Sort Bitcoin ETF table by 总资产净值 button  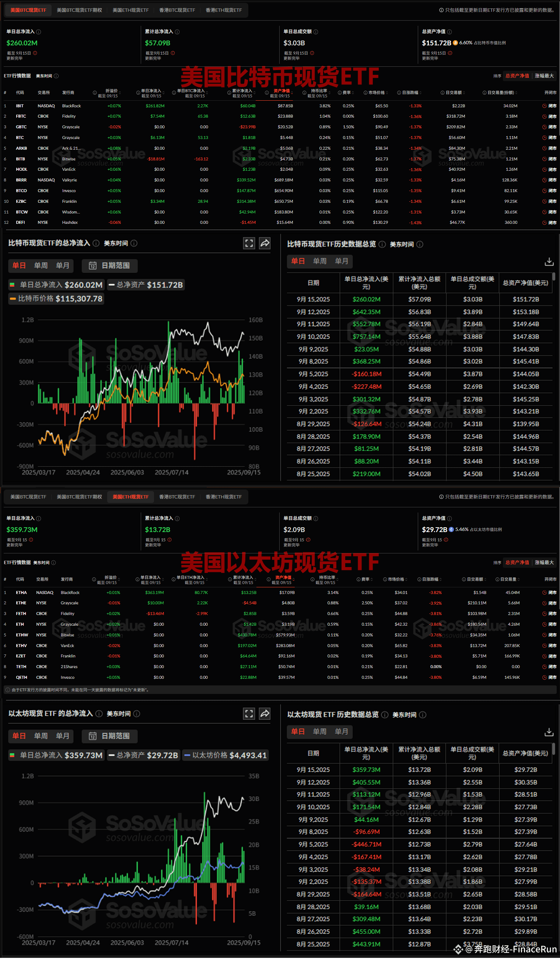tap(517, 76)
